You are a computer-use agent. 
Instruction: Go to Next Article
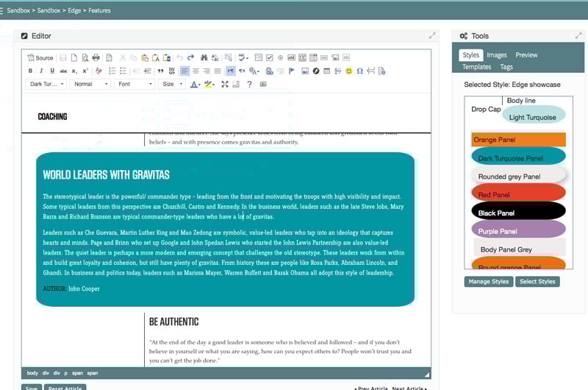(409, 388)
